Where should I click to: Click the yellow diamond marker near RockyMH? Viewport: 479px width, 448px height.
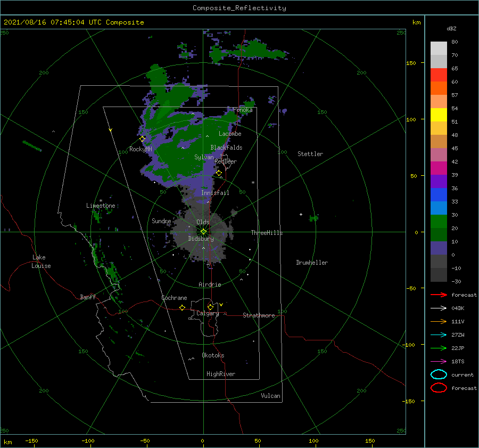click(x=142, y=139)
